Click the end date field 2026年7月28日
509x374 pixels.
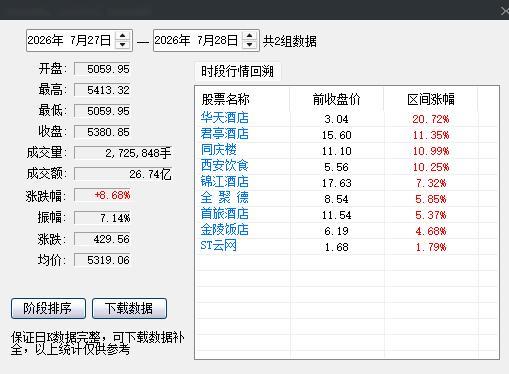[x=206, y=41]
